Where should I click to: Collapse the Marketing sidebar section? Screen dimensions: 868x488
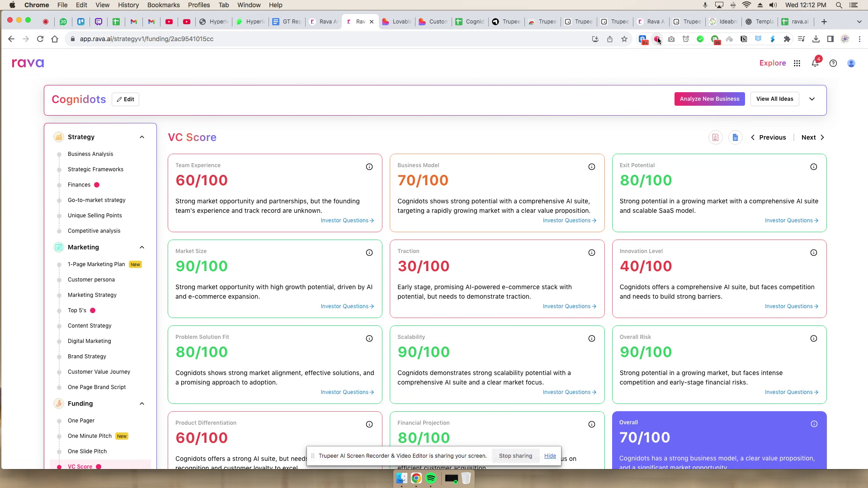[142, 247]
